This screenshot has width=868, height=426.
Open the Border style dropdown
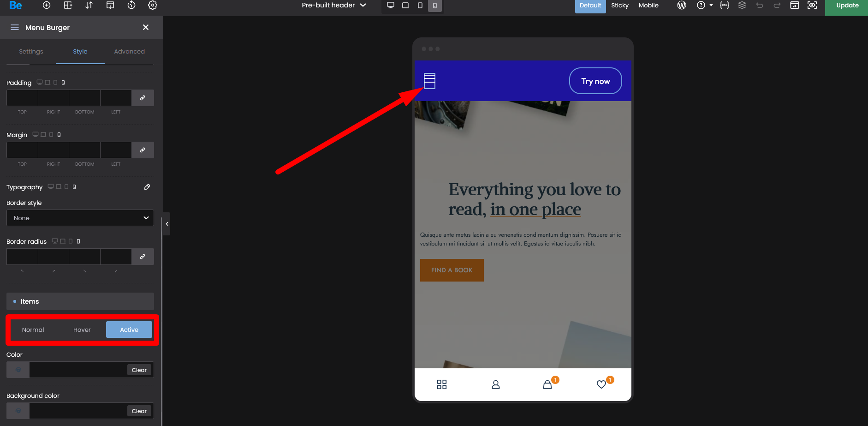(80, 218)
